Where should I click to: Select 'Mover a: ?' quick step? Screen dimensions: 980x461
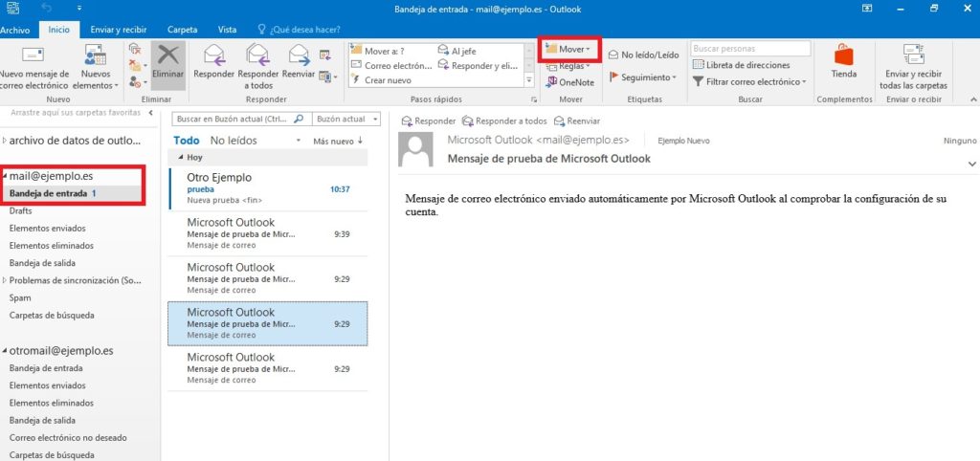click(377, 51)
